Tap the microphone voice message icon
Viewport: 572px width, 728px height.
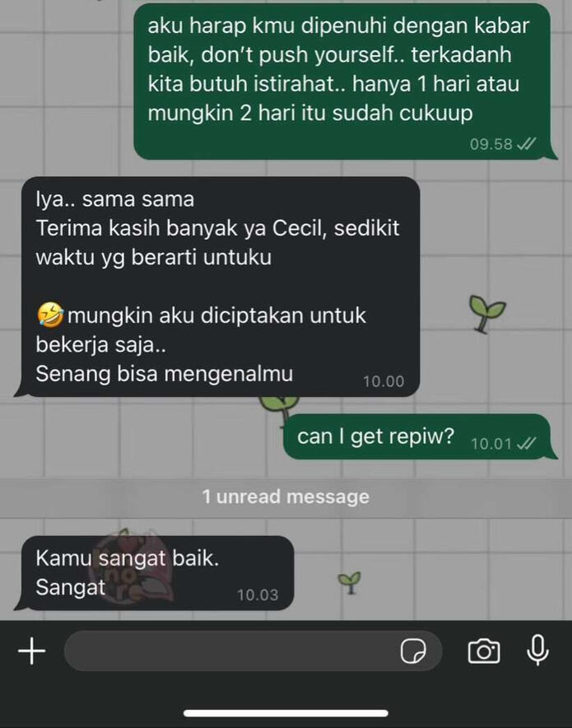point(537,651)
